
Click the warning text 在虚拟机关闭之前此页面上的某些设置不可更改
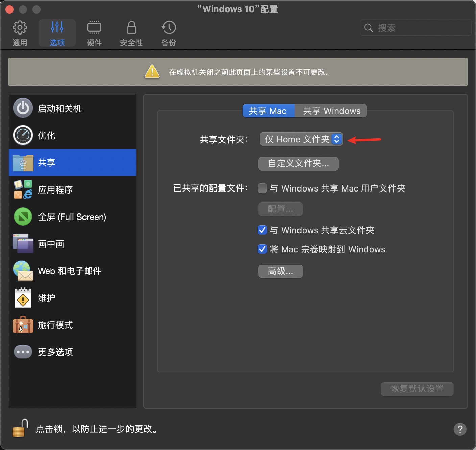249,72
